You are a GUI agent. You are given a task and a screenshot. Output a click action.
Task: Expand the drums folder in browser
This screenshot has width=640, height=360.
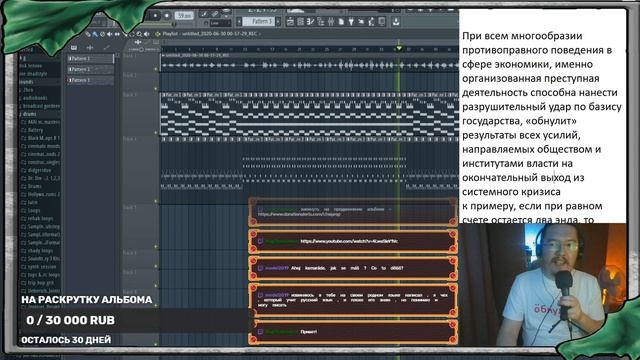(x=30, y=114)
